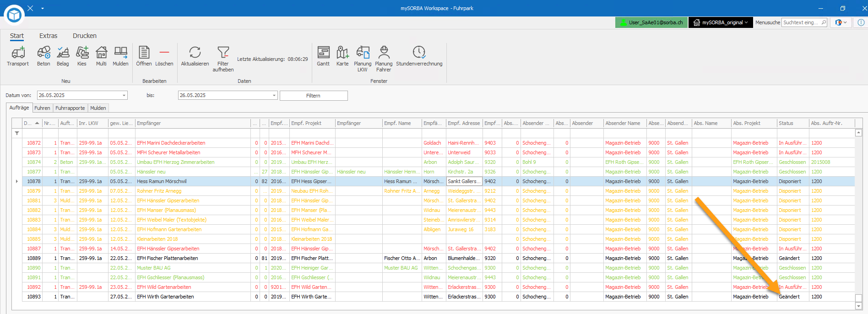Image resolution: width=868 pixels, height=314 pixels.
Task: Click the User_SaAe01@sorba.ch button
Action: [x=651, y=22]
